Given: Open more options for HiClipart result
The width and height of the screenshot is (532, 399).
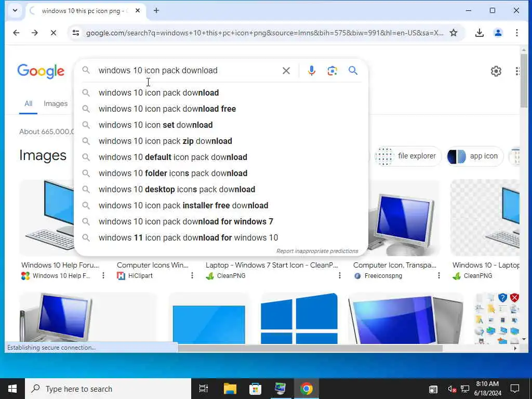Looking at the screenshot, I should pyautogui.click(x=192, y=275).
